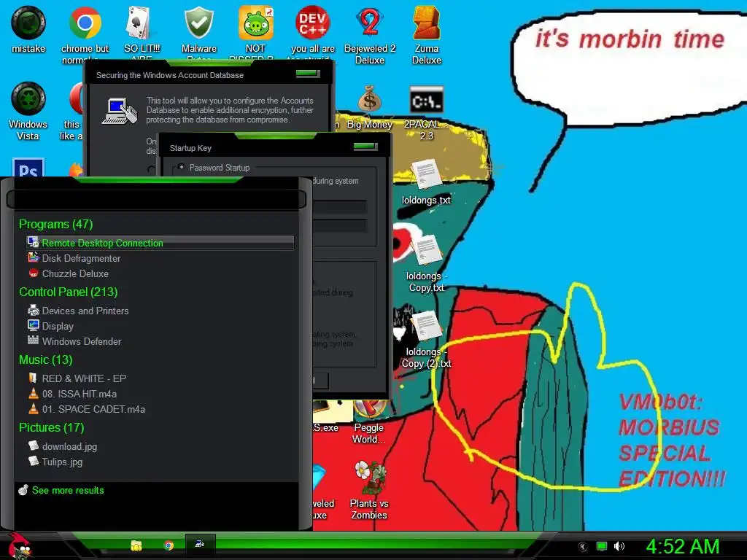Image resolution: width=747 pixels, height=560 pixels.
Task: Close Securing the Windows Account Database window
Action: pos(308,74)
